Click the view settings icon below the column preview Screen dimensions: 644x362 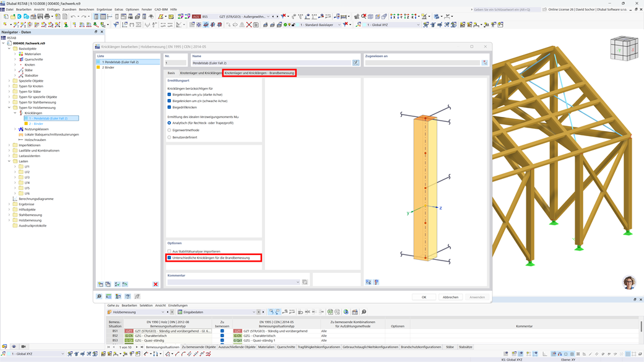click(368, 282)
